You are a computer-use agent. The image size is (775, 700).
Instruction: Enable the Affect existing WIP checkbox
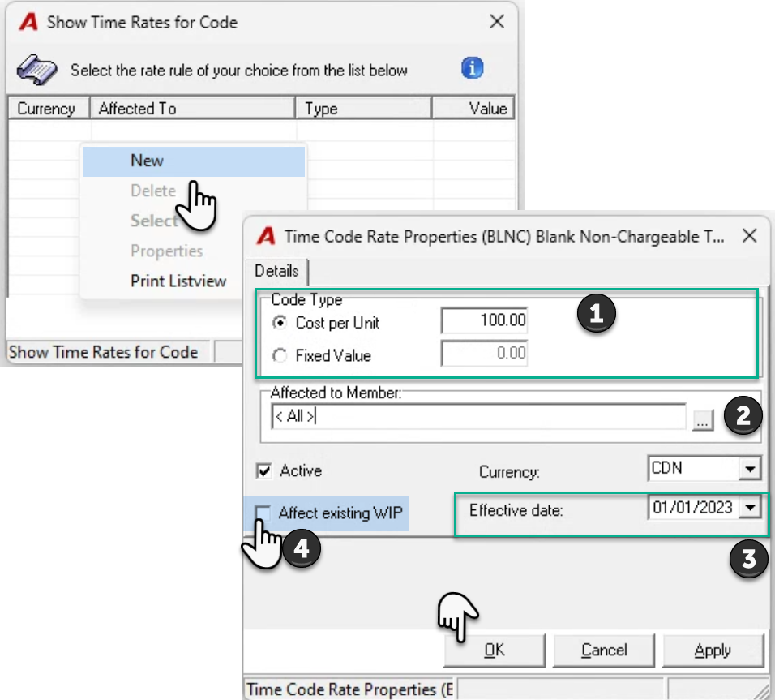tap(263, 513)
